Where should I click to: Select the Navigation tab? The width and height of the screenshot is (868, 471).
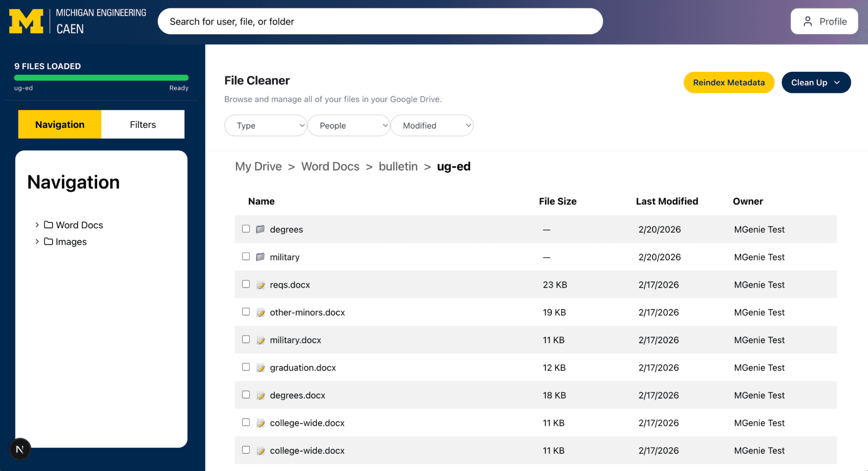60,124
